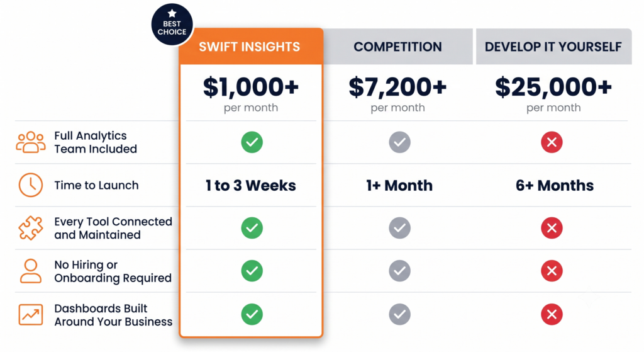Click the gray check for Competition analytics team
This screenshot has width=644, height=352.
point(399,142)
